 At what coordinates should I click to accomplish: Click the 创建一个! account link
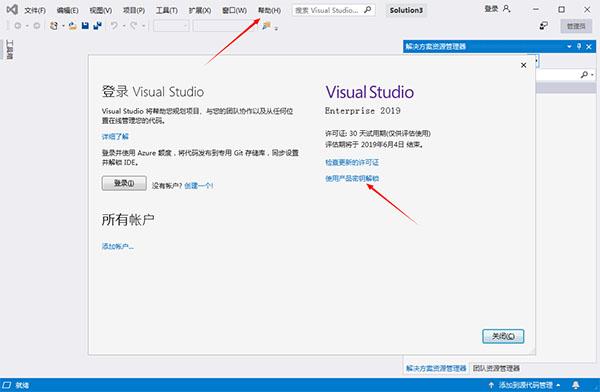click(x=199, y=186)
